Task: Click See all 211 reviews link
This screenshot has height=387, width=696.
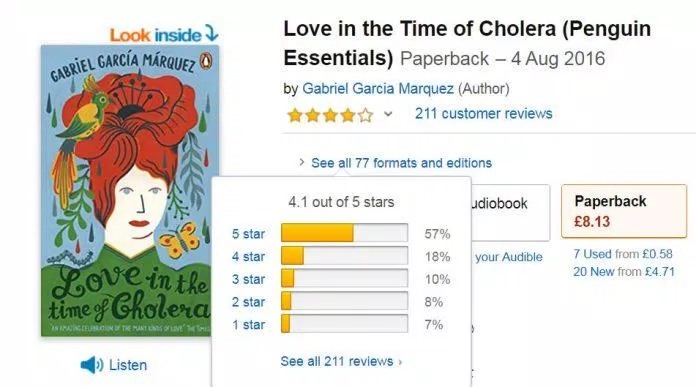Action: (337, 361)
